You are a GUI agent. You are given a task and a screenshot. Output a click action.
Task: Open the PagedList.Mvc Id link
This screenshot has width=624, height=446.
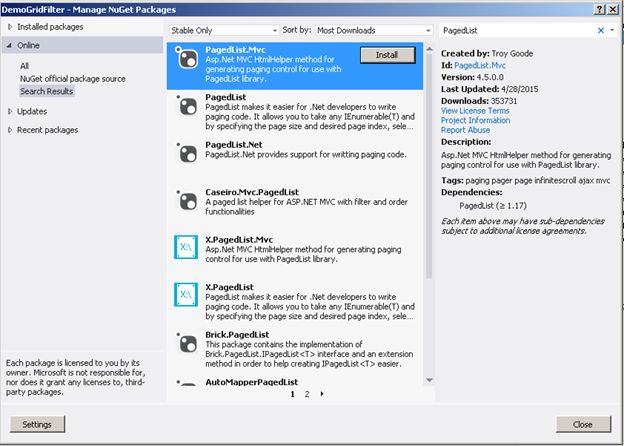[x=480, y=65]
